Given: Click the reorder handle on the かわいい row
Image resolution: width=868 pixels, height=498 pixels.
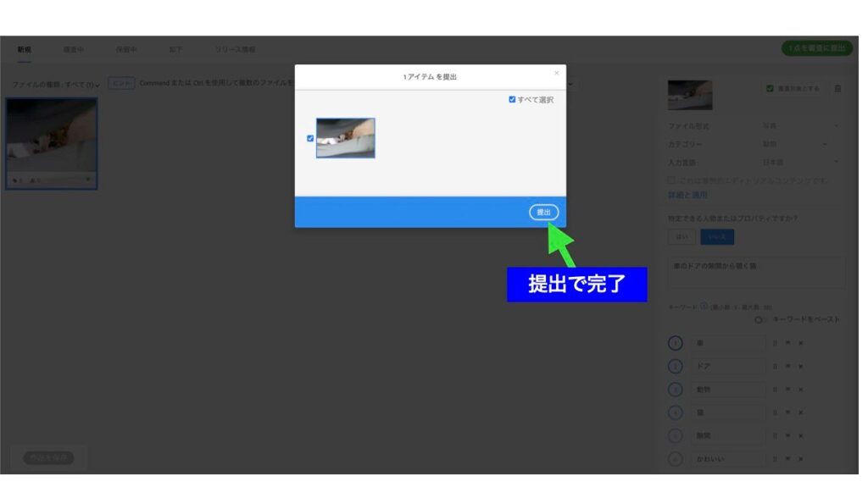Looking at the screenshot, I should 775,459.
